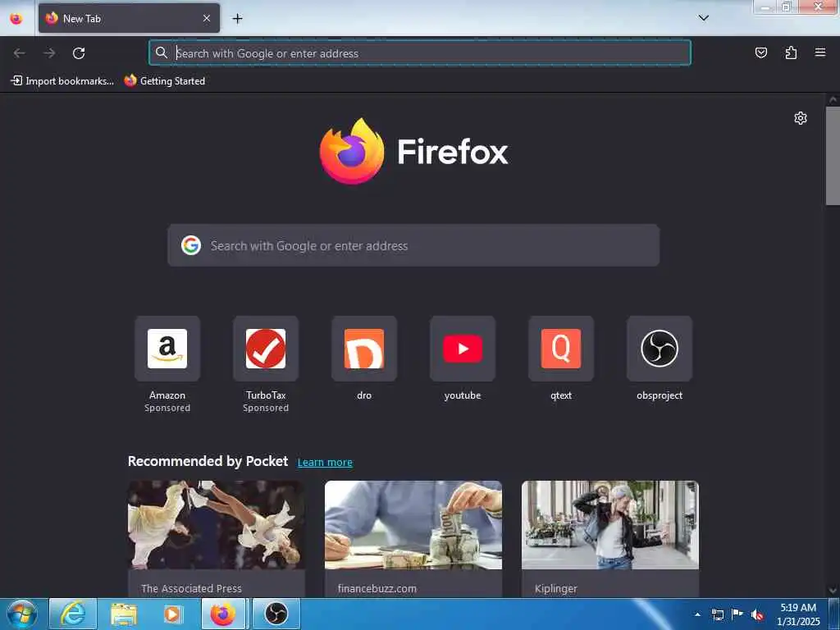Open a new tab with the plus button
Viewport: 840px width, 630px height.
(237, 19)
